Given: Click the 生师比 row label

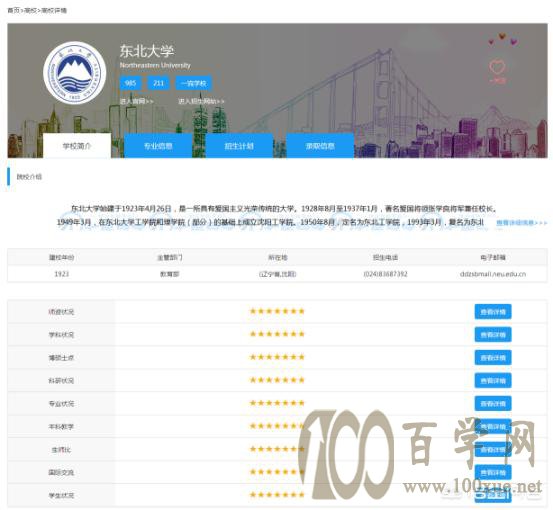Looking at the screenshot, I should pos(61,450).
